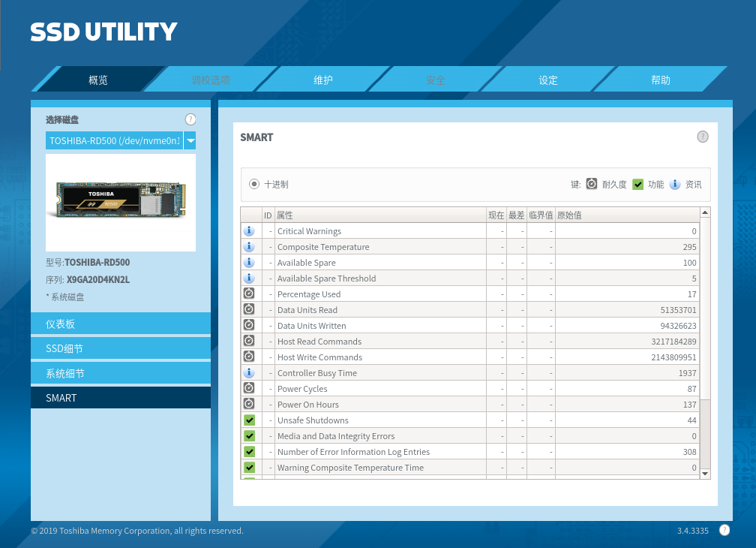Click the dropdown arrow of disk selector
The width and height of the screenshot is (756, 548).
click(x=190, y=140)
